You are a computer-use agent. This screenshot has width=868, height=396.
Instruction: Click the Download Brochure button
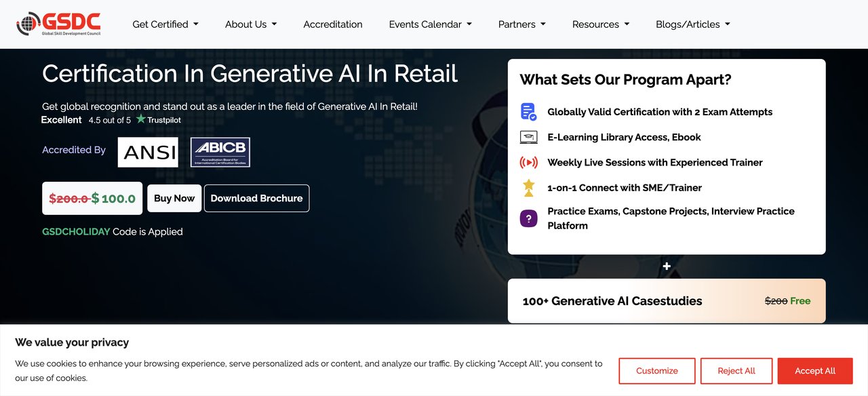point(256,198)
